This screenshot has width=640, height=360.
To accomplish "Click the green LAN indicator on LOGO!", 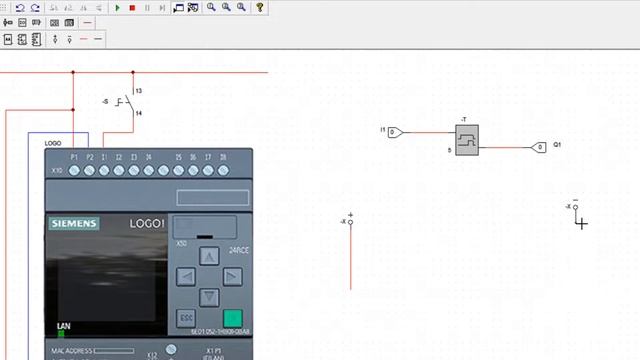I will [61, 334].
